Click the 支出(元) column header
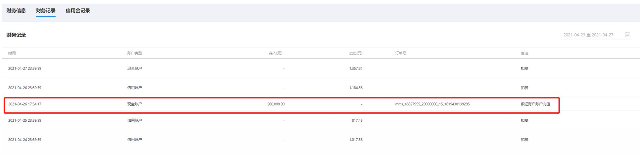644x155 pixels. click(355, 53)
